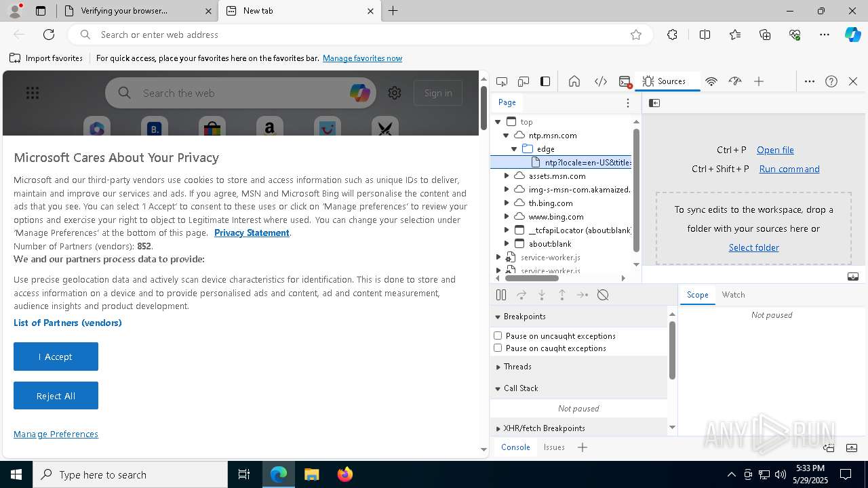Click the step out debugger icon
The image size is (868, 488).
pyautogui.click(x=562, y=295)
